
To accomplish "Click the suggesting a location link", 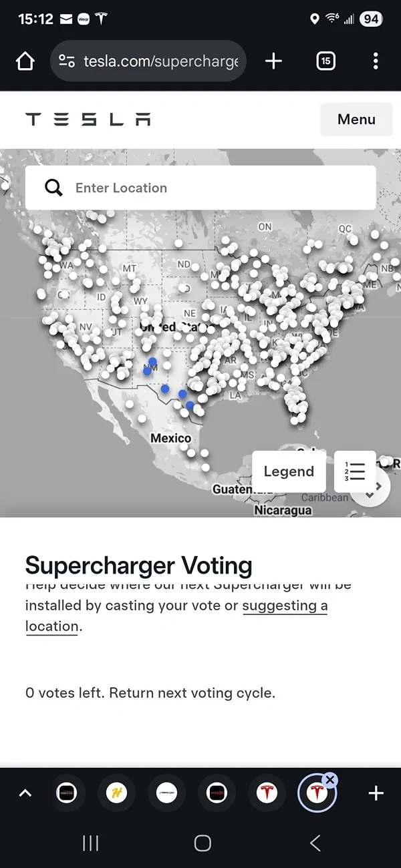I will tap(285, 606).
